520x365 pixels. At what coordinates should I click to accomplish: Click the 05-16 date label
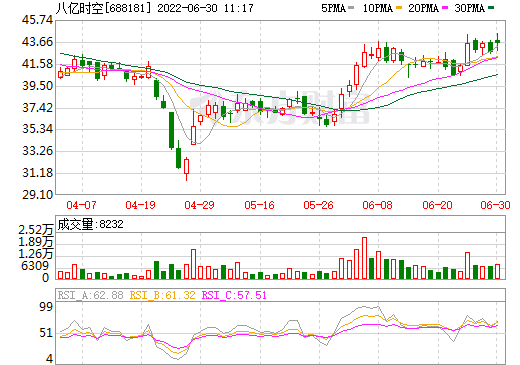pos(259,205)
